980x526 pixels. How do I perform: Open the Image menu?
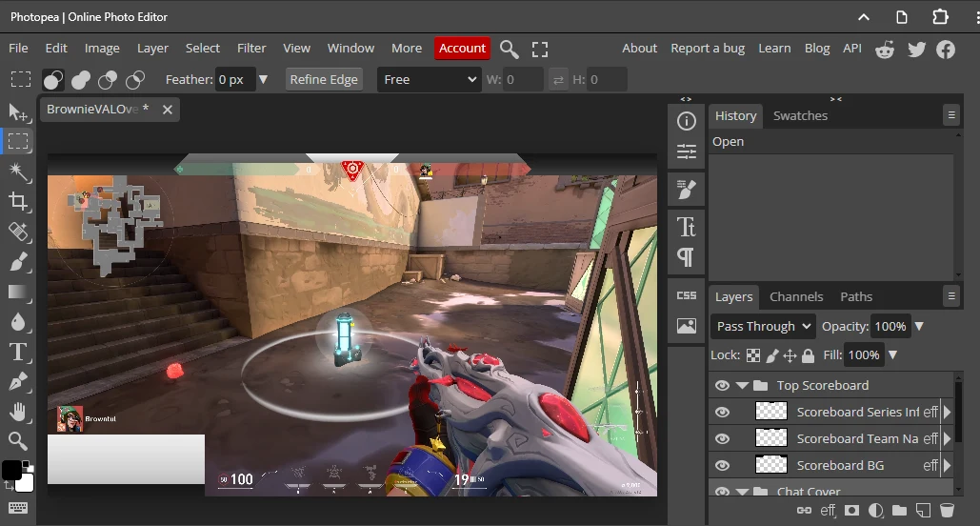pos(102,49)
